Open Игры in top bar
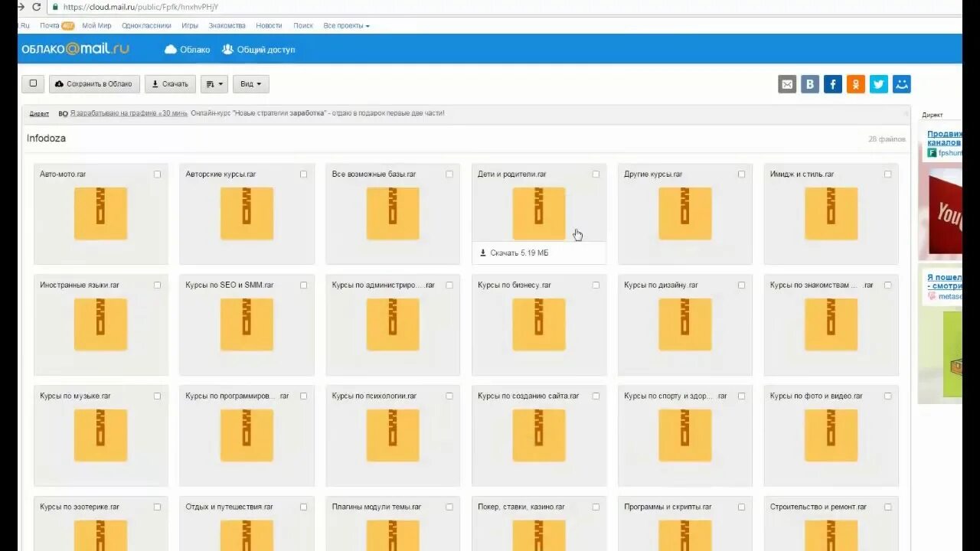This screenshot has width=980, height=551. [x=190, y=25]
